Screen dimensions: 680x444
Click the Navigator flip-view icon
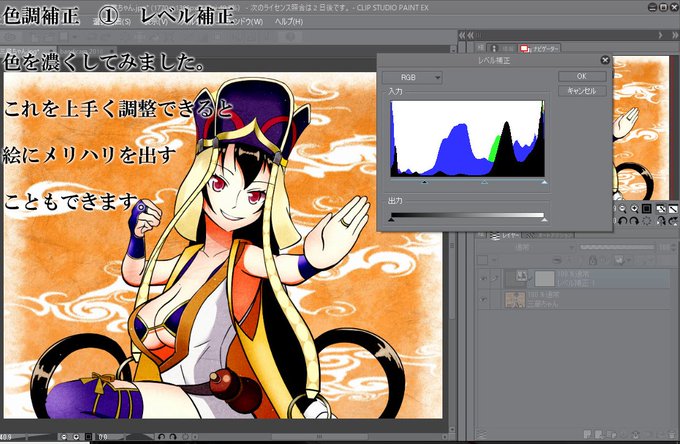tap(673, 209)
